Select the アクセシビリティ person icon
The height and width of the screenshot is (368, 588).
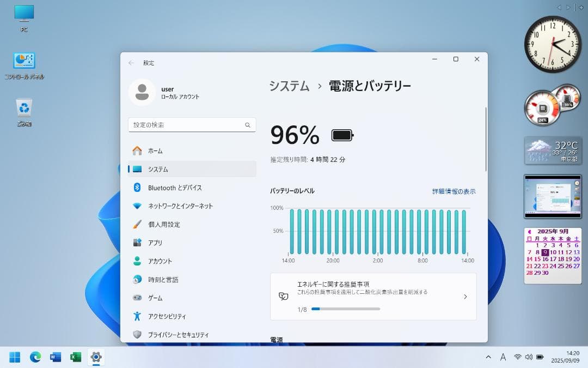click(137, 316)
